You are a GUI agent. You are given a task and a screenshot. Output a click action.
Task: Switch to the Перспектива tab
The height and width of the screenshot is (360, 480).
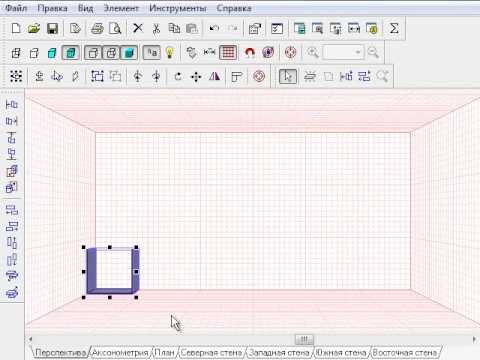[60, 352]
